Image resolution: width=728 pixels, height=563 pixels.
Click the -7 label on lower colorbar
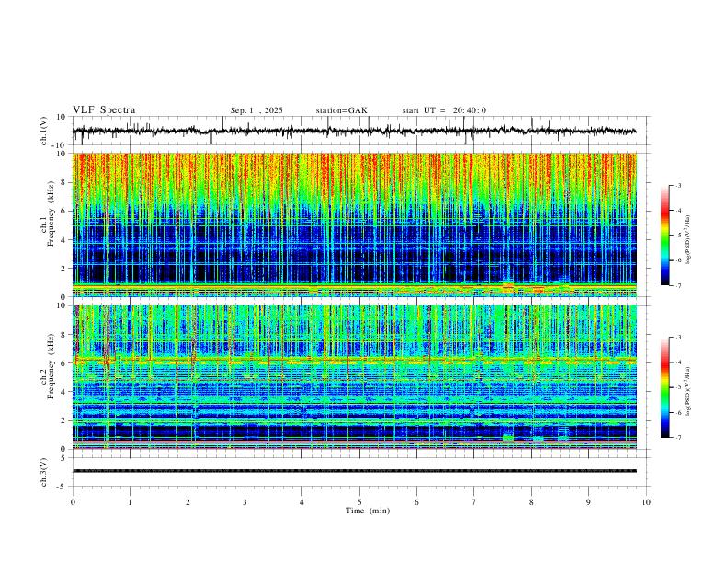[x=677, y=438]
